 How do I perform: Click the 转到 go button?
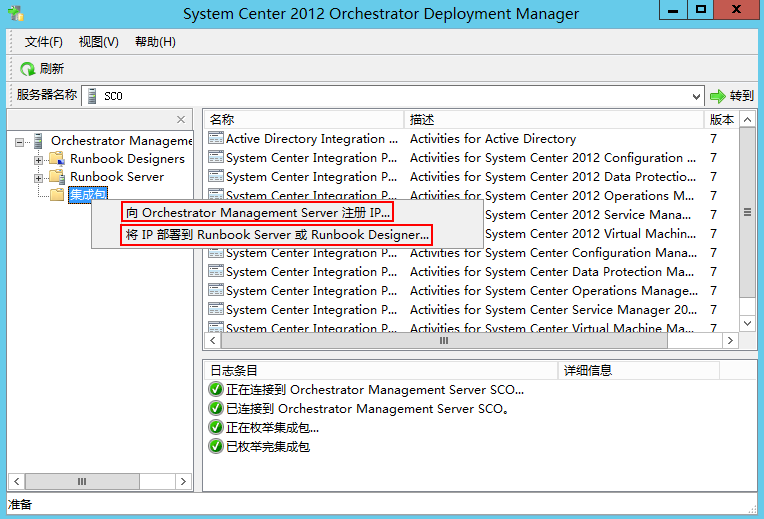pos(731,96)
